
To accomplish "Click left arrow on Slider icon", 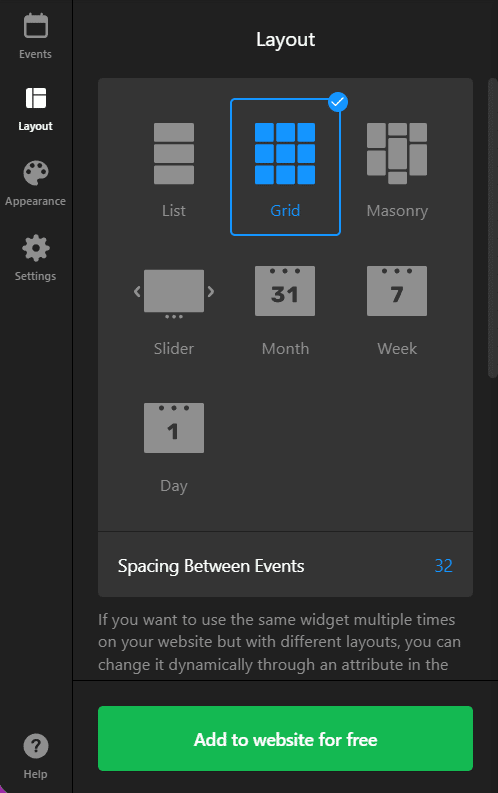I will click(137, 291).
